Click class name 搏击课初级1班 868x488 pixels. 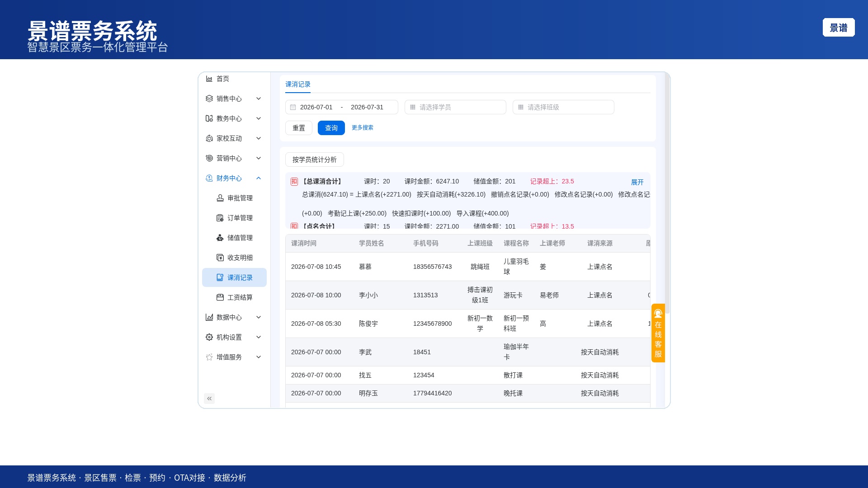[x=480, y=295]
